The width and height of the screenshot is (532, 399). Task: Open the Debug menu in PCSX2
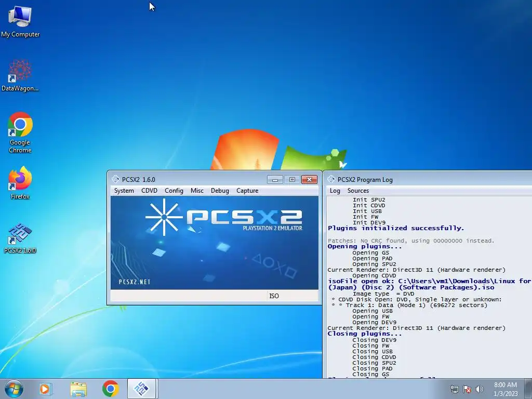tap(220, 191)
